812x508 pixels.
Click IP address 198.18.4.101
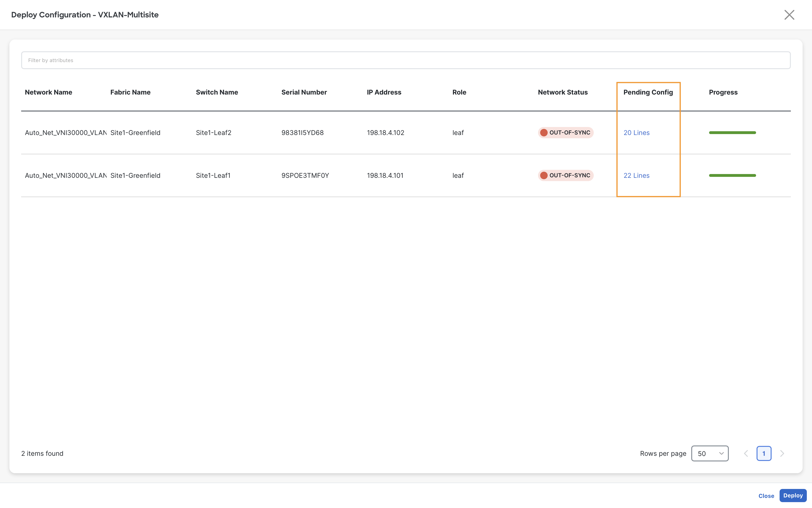point(385,175)
